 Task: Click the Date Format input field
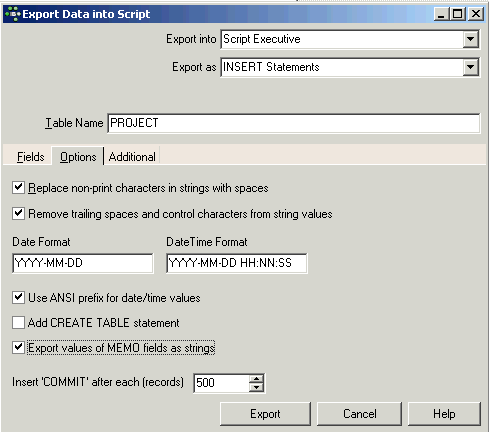[x=83, y=263]
